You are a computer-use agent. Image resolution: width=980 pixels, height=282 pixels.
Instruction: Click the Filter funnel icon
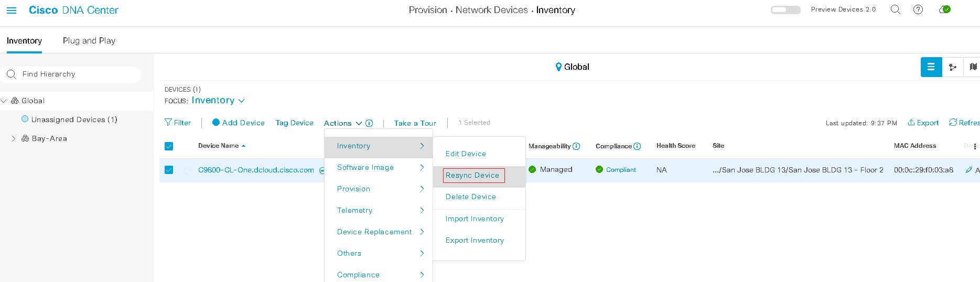point(168,122)
